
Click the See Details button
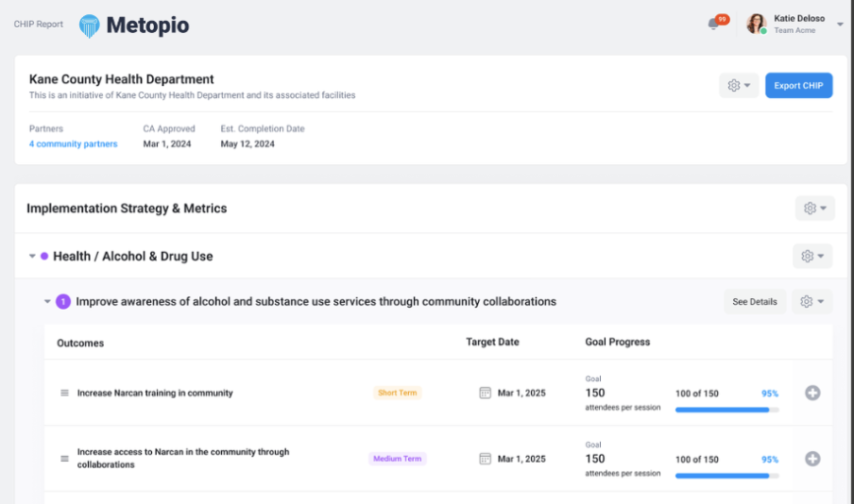(x=754, y=301)
